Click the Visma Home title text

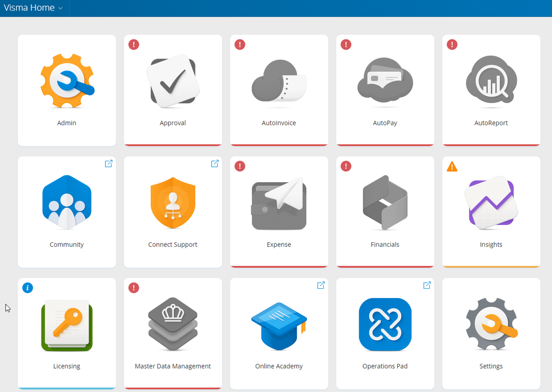click(29, 8)
